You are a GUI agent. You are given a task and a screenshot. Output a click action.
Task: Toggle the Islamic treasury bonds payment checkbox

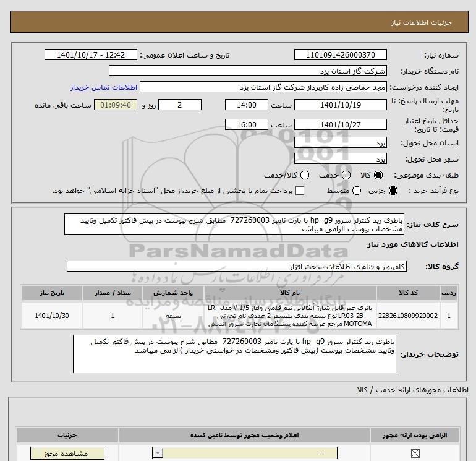tap(300, 191)
